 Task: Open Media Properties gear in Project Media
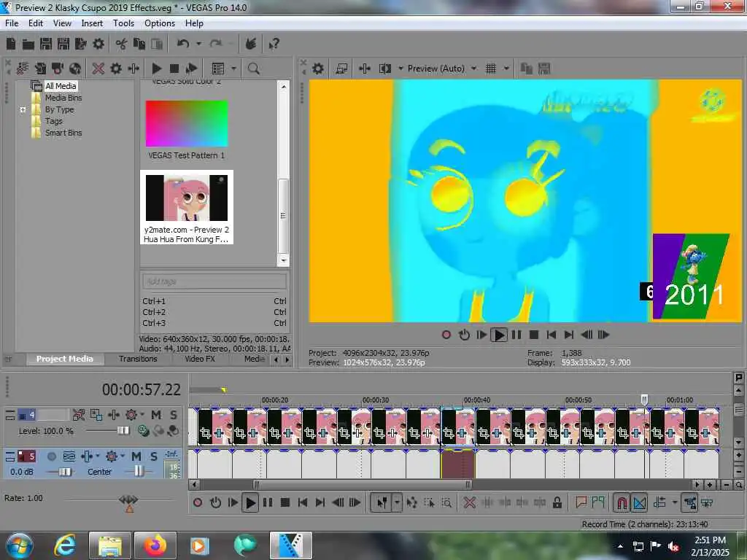(116, 69)
